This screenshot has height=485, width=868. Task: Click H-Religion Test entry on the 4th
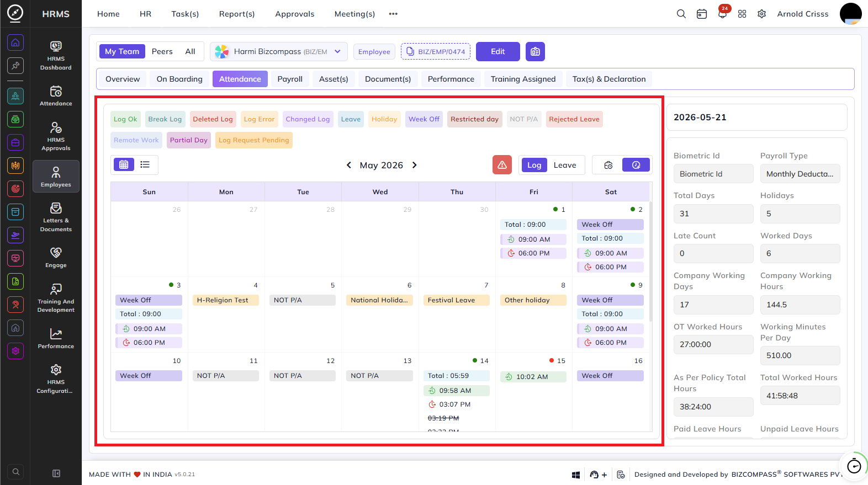tap(226, 300)
